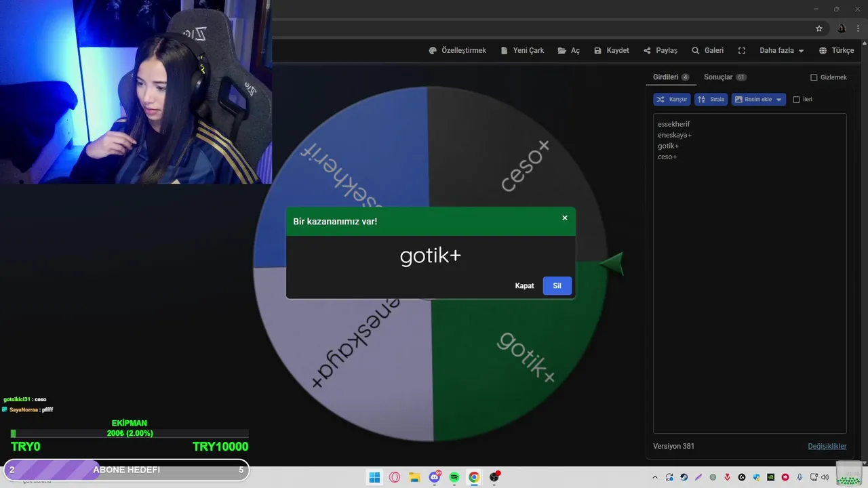The width and height of the screenshot is (868, 488).
Task: Click the network display tray icon
Action: 813,477
